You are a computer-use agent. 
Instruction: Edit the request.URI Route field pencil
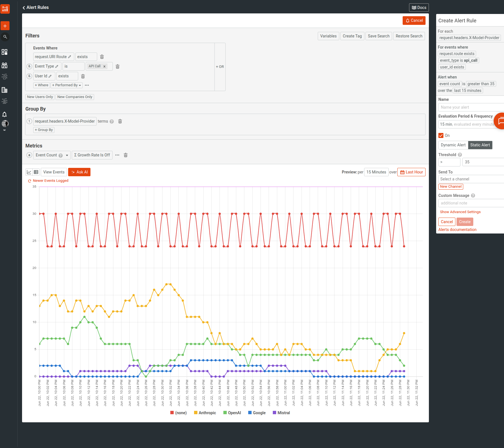pyautogui.click(x=70, y=57)
